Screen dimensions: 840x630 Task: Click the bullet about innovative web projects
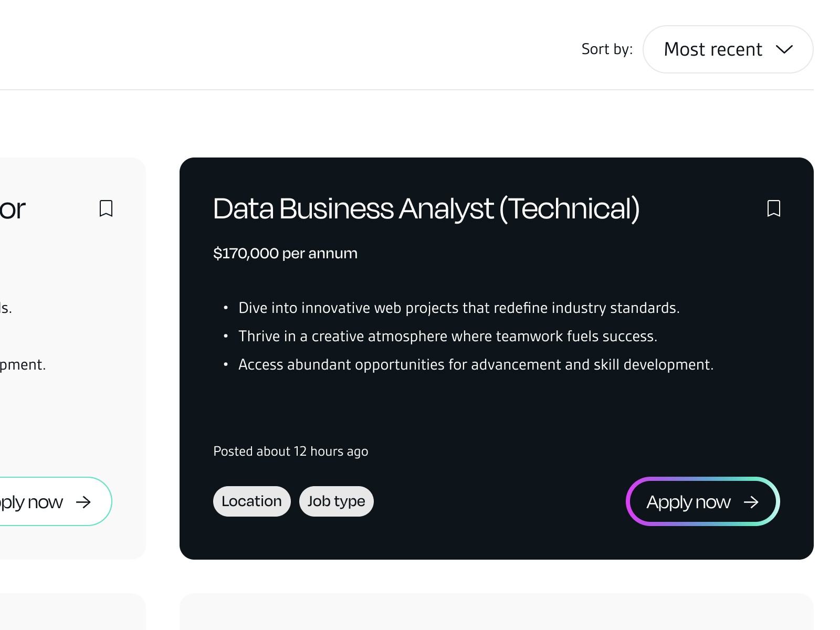(459, 308)
